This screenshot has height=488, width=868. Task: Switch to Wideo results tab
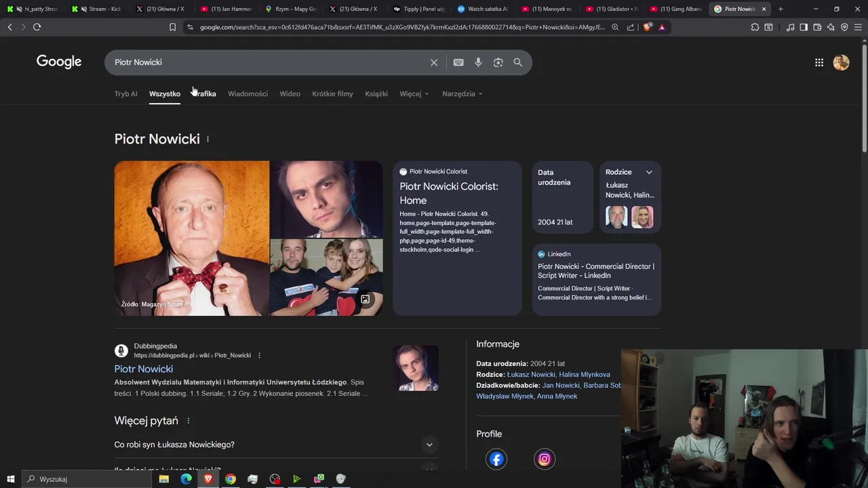(290, 94)
